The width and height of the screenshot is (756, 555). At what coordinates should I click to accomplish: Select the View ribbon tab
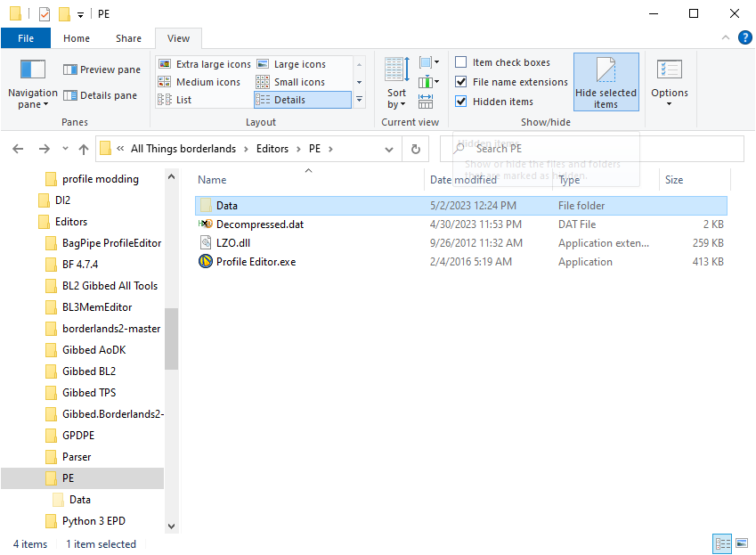pyautogui.click(x=178, y=38)
